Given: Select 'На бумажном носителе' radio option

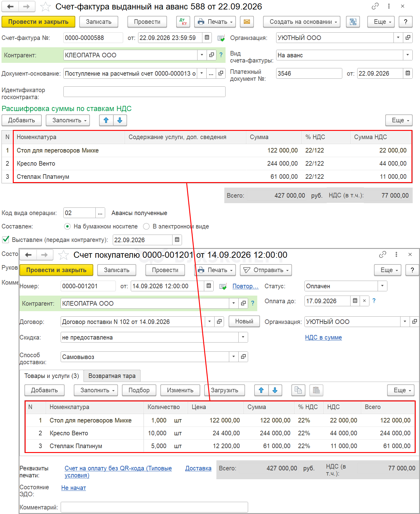Looking at the screenshot, I should click(67, 226).
